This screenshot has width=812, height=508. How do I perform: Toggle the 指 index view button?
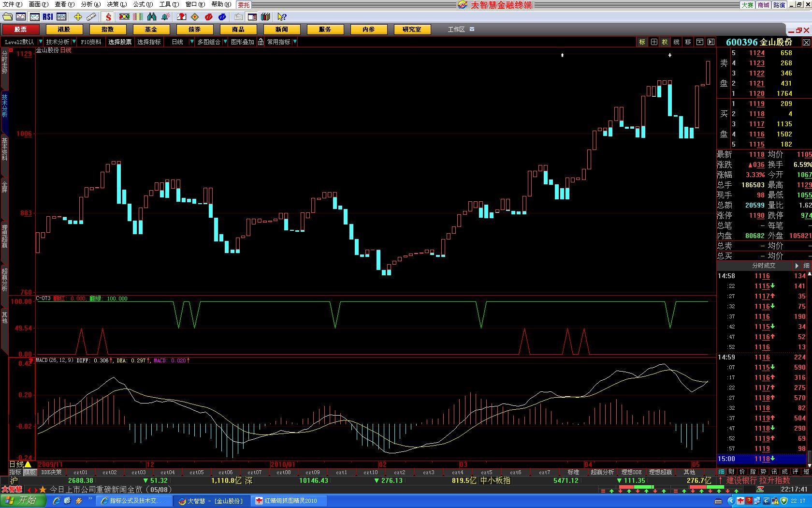(753, 472)
